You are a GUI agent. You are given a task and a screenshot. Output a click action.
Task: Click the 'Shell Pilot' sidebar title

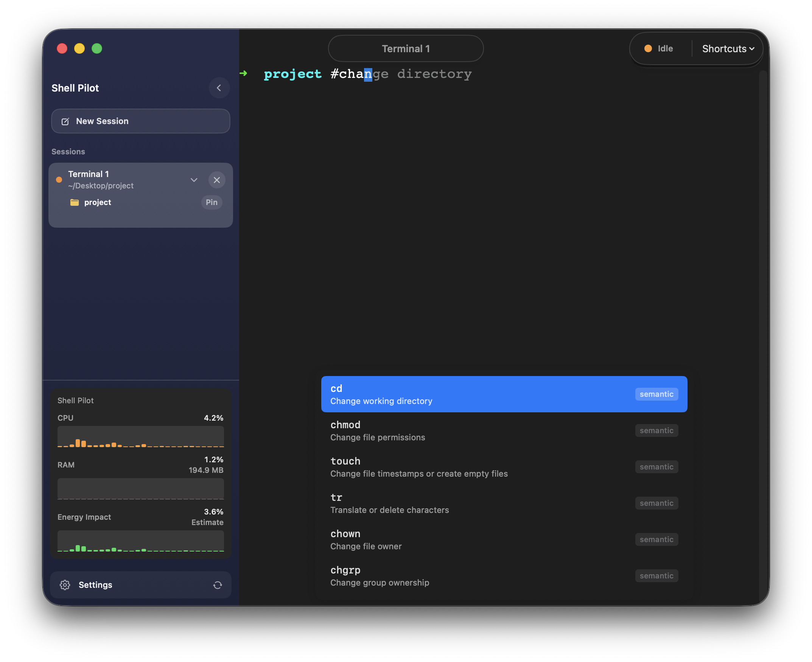[75, 88]
